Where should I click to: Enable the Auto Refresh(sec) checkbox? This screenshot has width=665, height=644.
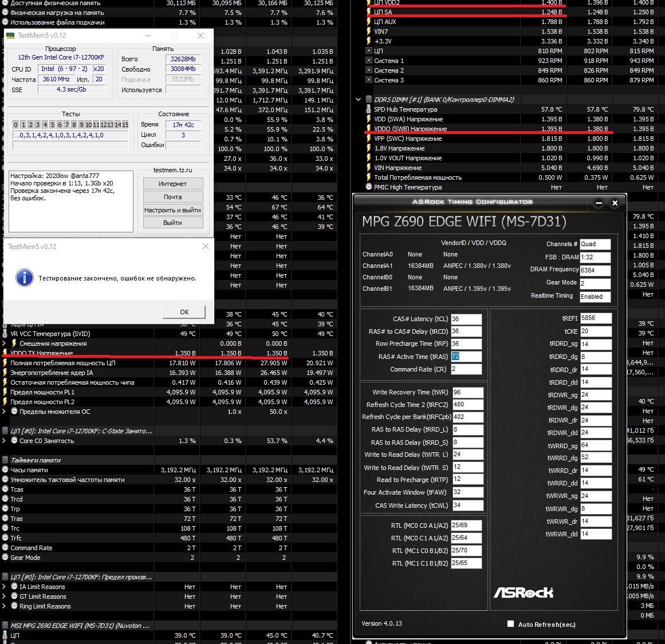pyautogui.click(x=510, y=624)
